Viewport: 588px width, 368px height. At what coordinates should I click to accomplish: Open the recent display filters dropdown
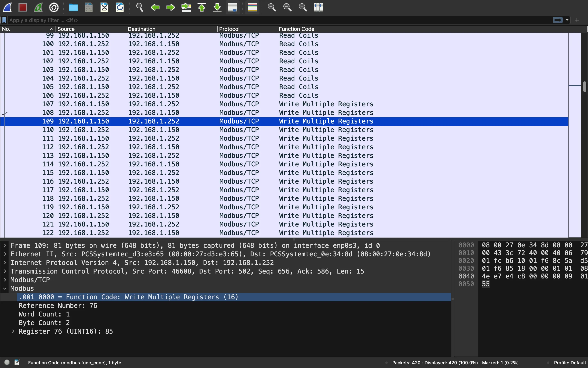click(x=567, y=20)
